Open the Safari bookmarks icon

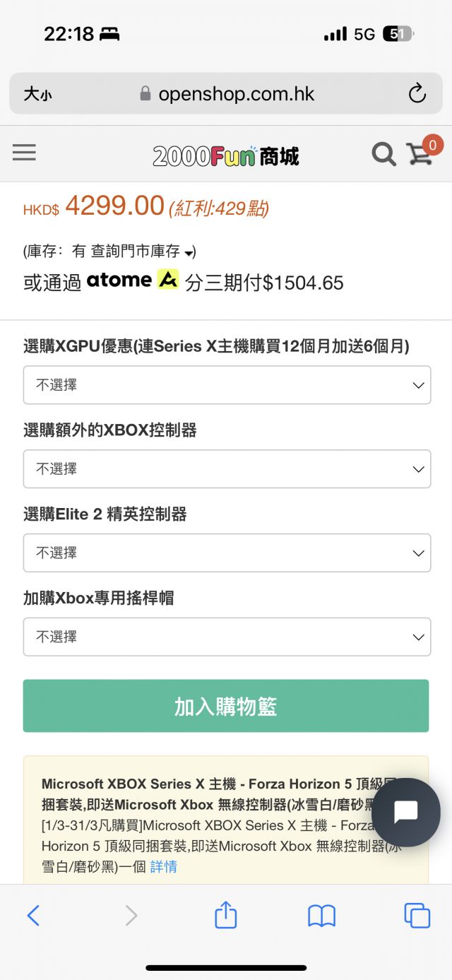321,915
